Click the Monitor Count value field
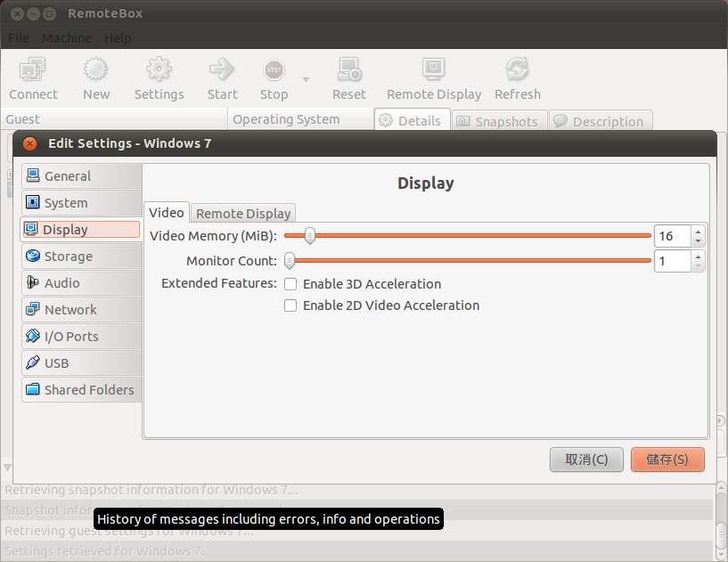 tap(673, 261)
